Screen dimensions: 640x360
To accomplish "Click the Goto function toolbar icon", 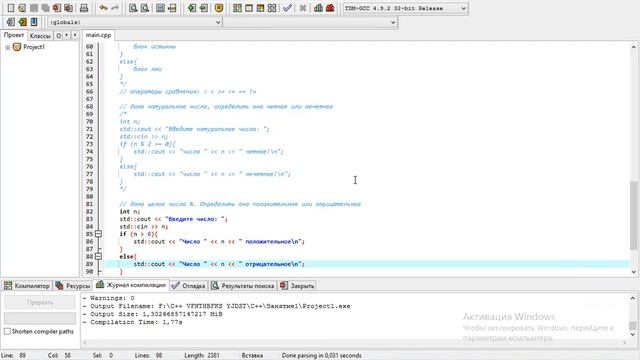I will point(160,8).
